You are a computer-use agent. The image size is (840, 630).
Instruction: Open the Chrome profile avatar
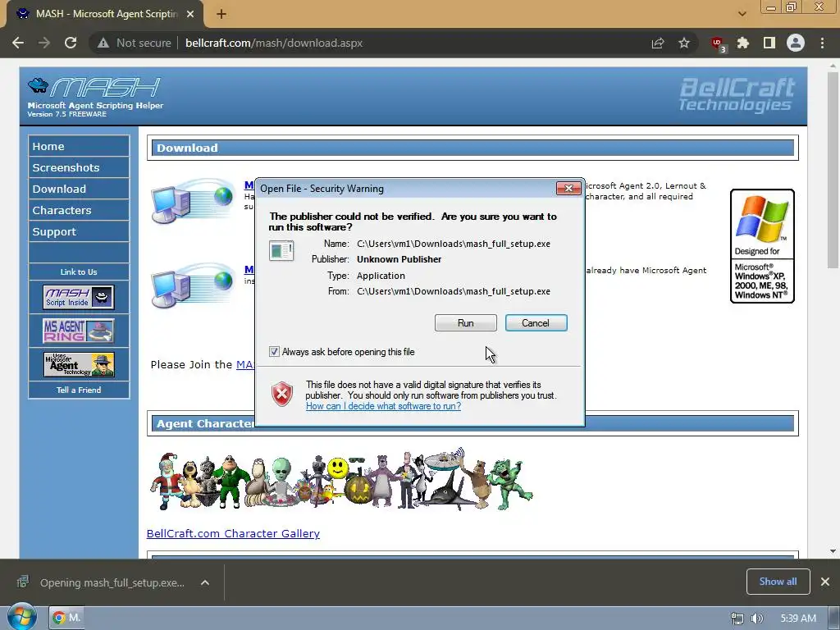point(796,43)
